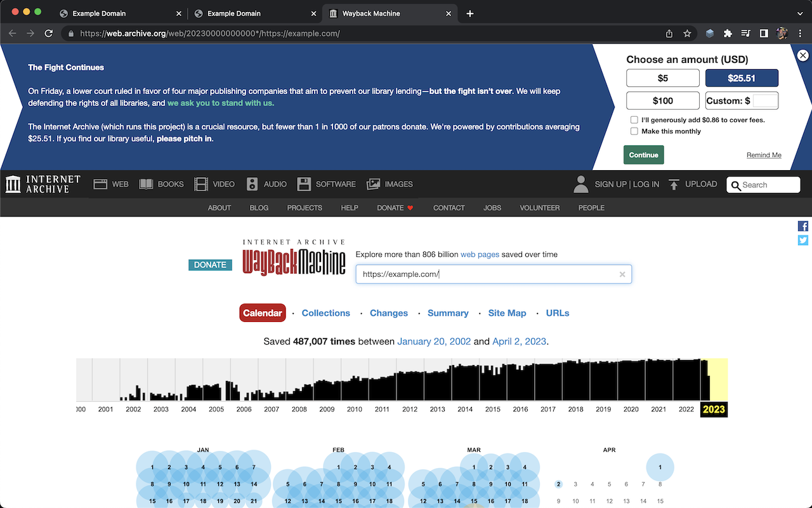Go back in browser history
This screenshot has height=508, width=812.
tap(12, 33)
